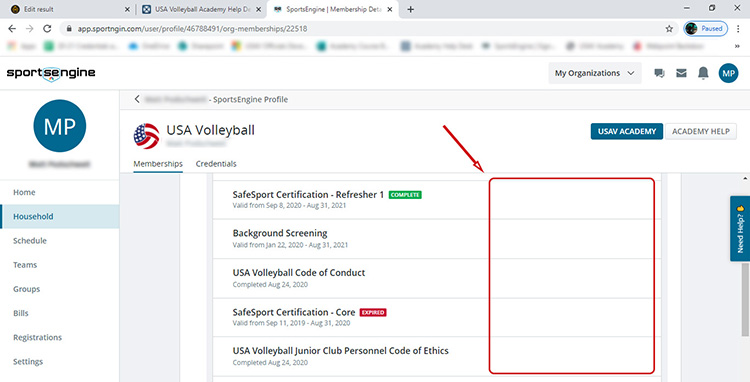Click the scrollbar up arrow
This screenshot has width=750, height=382.
pos(745,178)
